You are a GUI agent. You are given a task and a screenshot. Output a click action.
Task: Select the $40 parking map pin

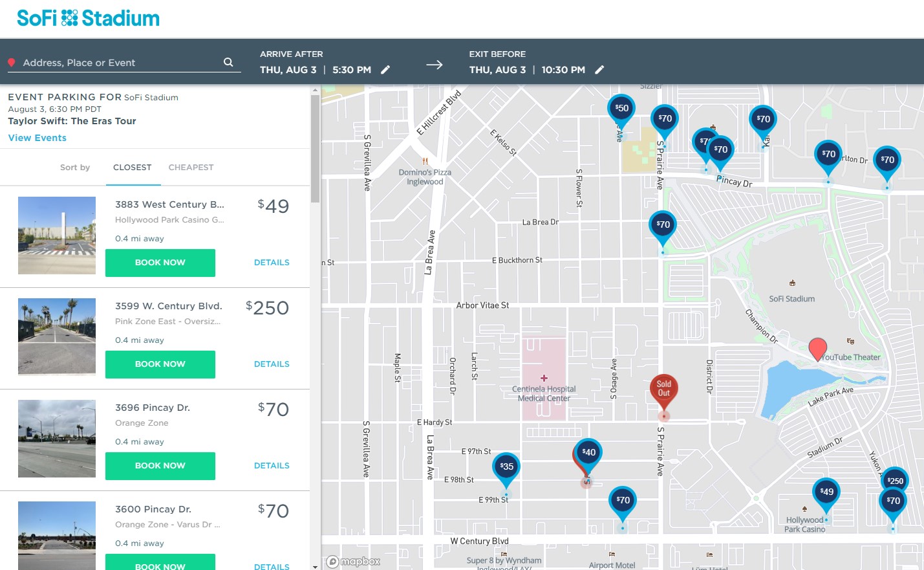[x=589, y=452]
